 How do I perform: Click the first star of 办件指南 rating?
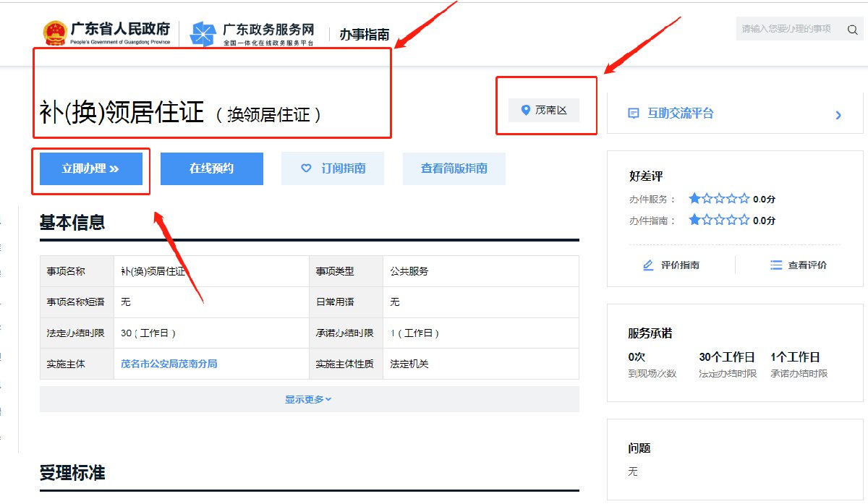click(x=694, y=221)
